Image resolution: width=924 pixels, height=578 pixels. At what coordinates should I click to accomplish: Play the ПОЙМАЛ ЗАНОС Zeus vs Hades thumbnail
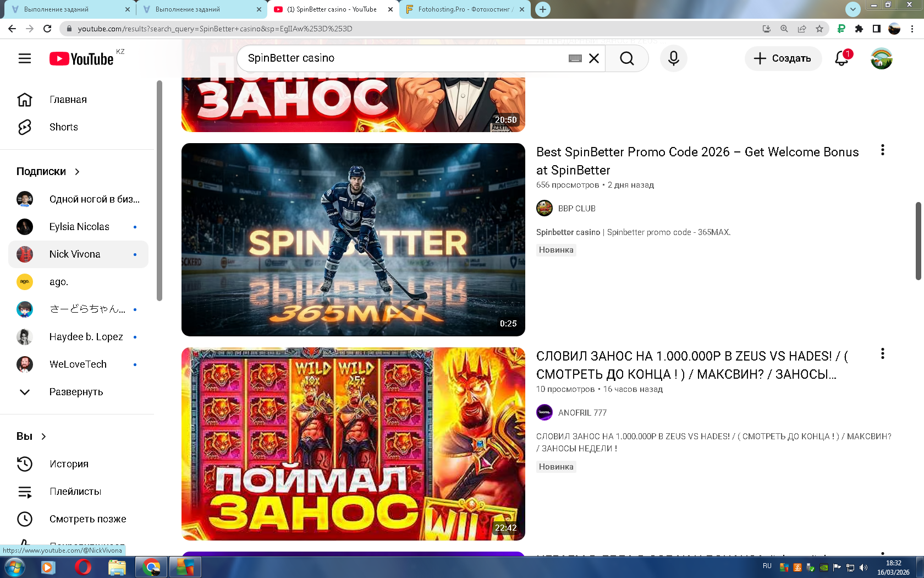tap(353, 444)
